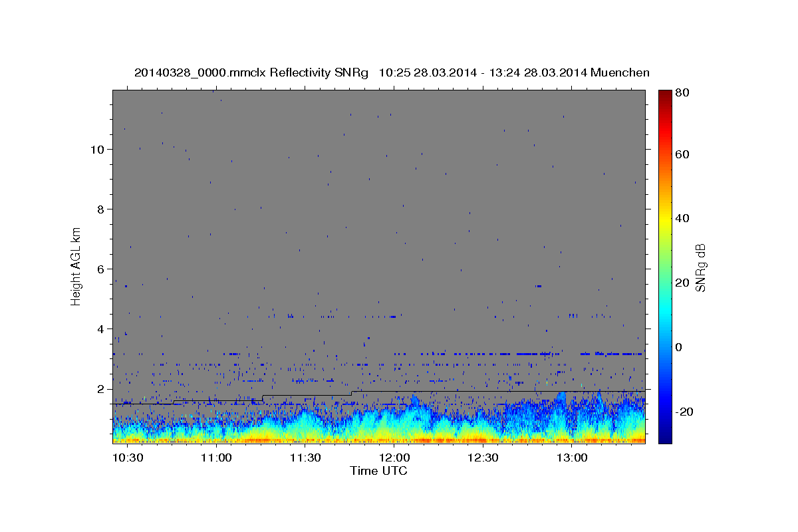Image resolution: width=798 pixels, height=532 pixels.
Task: Click the 12:30 time tick label
Action: 483,458
